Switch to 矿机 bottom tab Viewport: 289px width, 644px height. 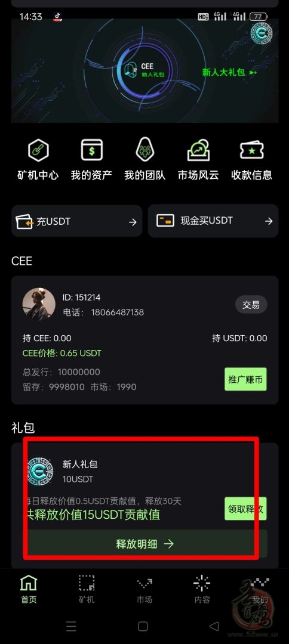click(x=87, y=589)
